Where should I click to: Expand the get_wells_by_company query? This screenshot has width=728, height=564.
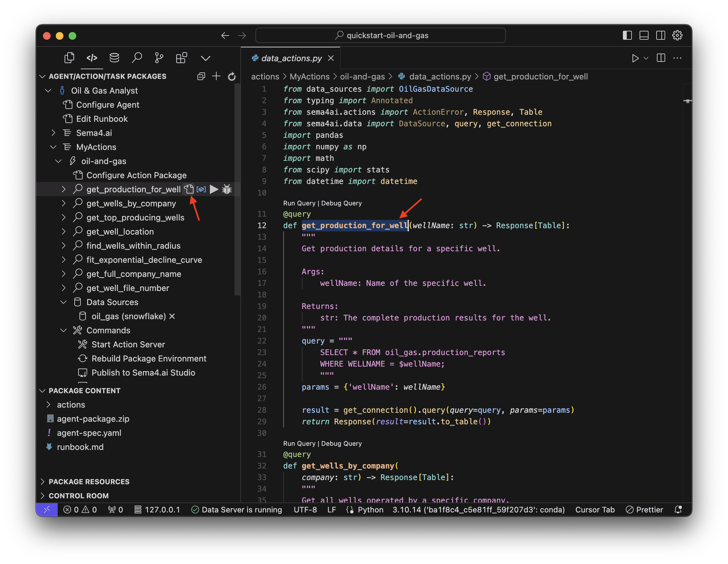pyautogui.click(x=64, y=203)
